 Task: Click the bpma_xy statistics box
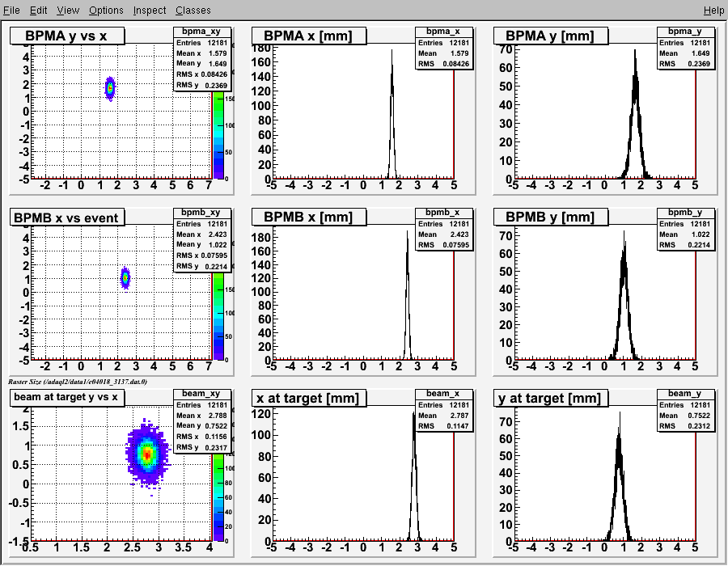click(202, 59)
